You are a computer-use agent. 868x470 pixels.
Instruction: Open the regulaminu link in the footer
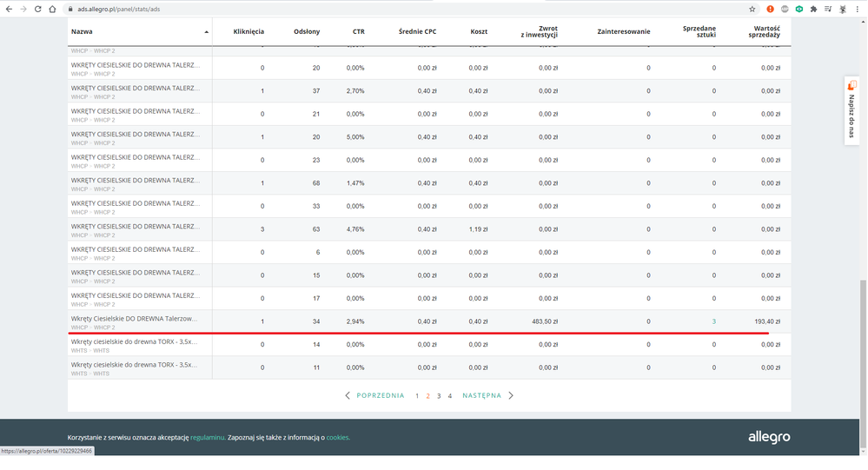coord(208,437)
